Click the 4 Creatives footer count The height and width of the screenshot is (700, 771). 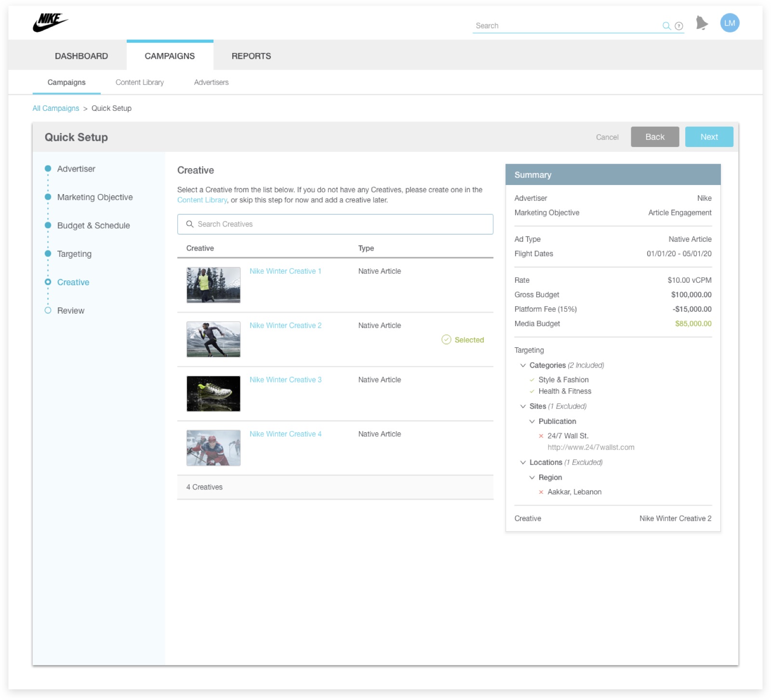click(x=204, y=487)
